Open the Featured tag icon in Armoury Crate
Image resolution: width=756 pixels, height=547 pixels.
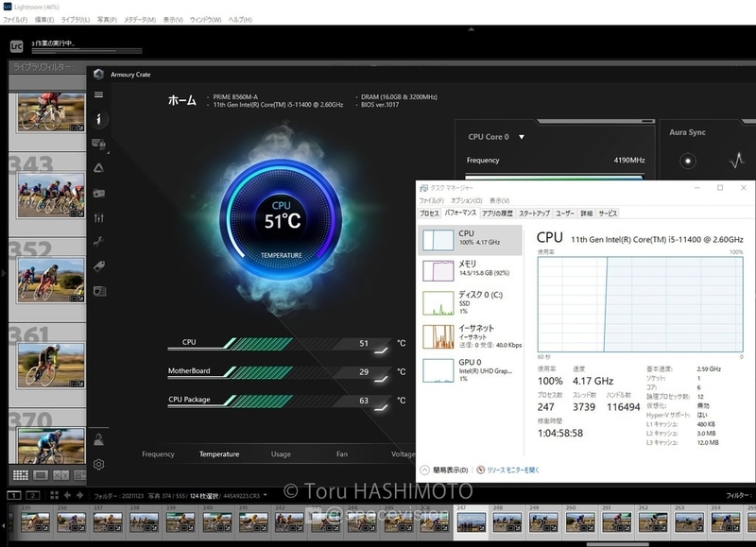point(99,266)
